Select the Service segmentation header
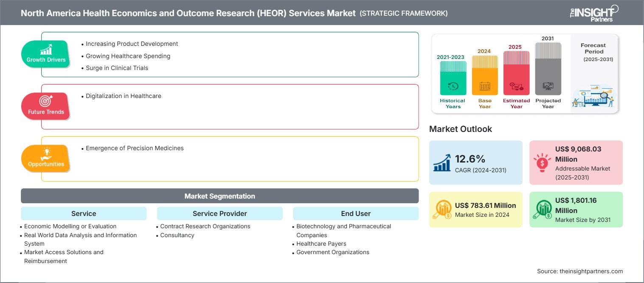 pyautogui.click(x=84, y=213)
